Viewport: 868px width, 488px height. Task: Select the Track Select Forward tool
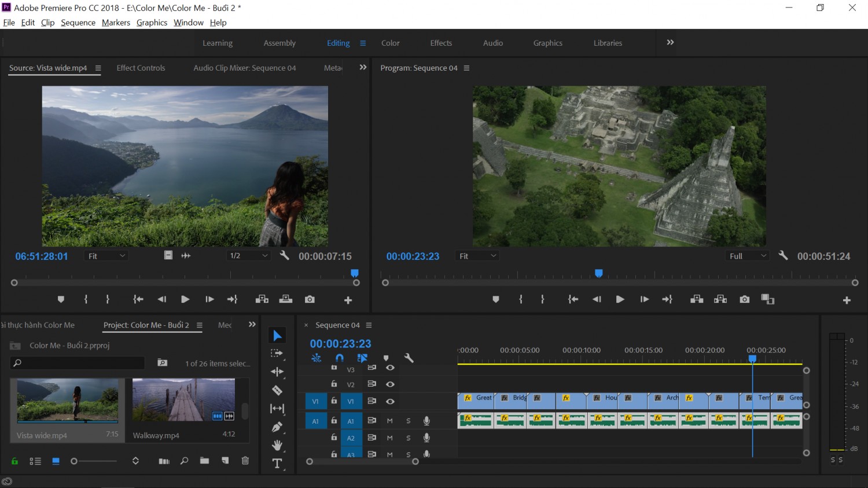click(x=277, y=354)
